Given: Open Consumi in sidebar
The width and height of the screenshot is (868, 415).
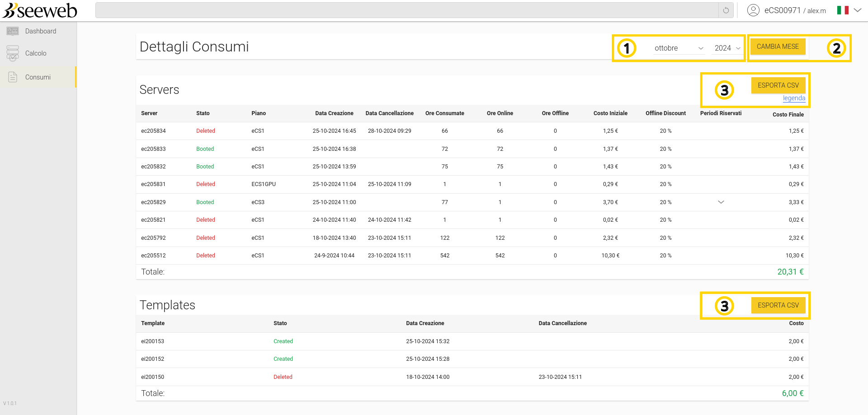Looking at the screenshot, I should click(x=38, y=77).
